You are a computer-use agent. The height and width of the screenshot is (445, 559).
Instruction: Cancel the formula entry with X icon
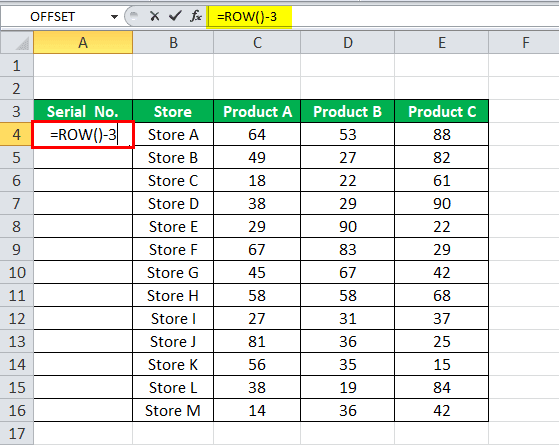[154, 16]
